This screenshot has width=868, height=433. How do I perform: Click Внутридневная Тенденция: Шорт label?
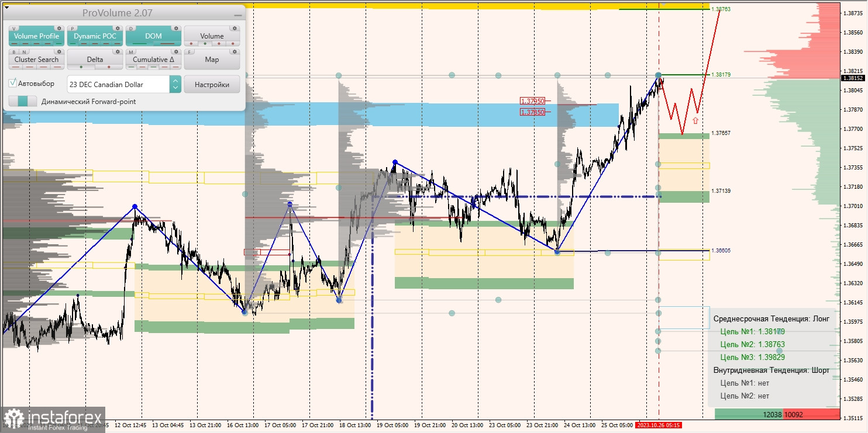tap(771, 370)
